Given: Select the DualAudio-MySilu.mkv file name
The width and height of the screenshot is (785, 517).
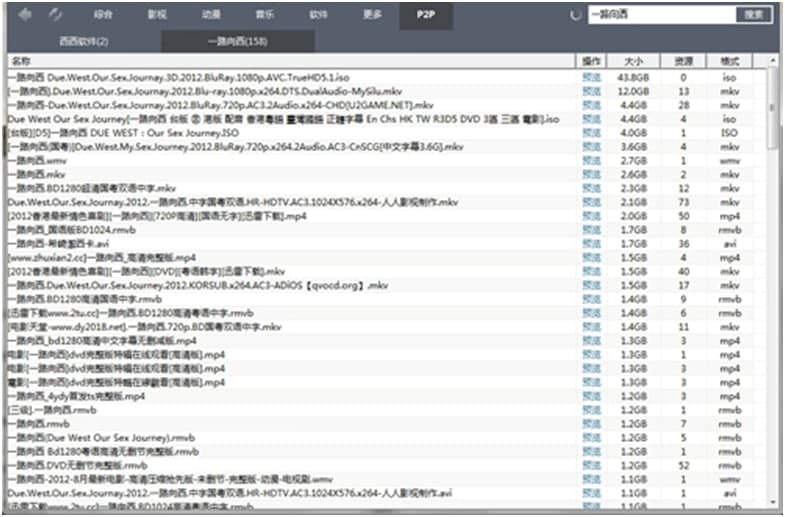Looking at the screenshot, I should [x=205, y=92].
